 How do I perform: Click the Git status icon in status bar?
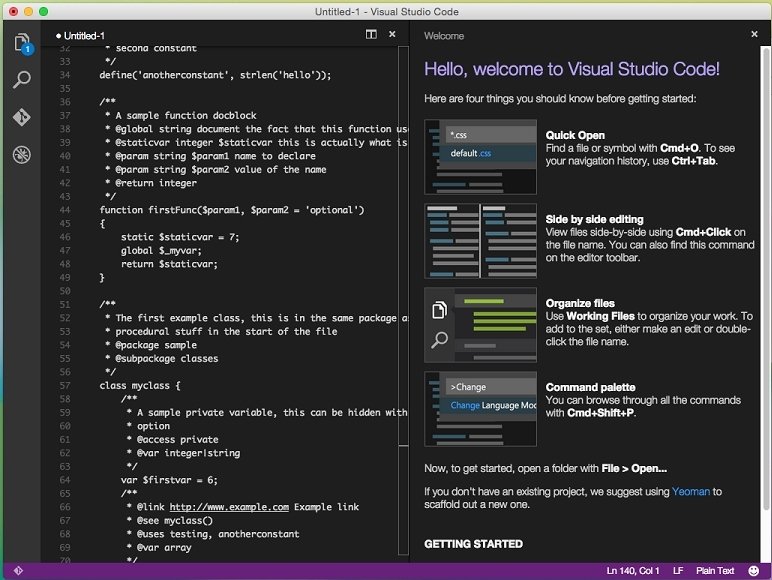[18, 571]
